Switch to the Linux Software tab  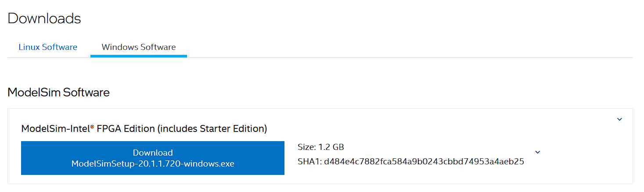[48, 47]
